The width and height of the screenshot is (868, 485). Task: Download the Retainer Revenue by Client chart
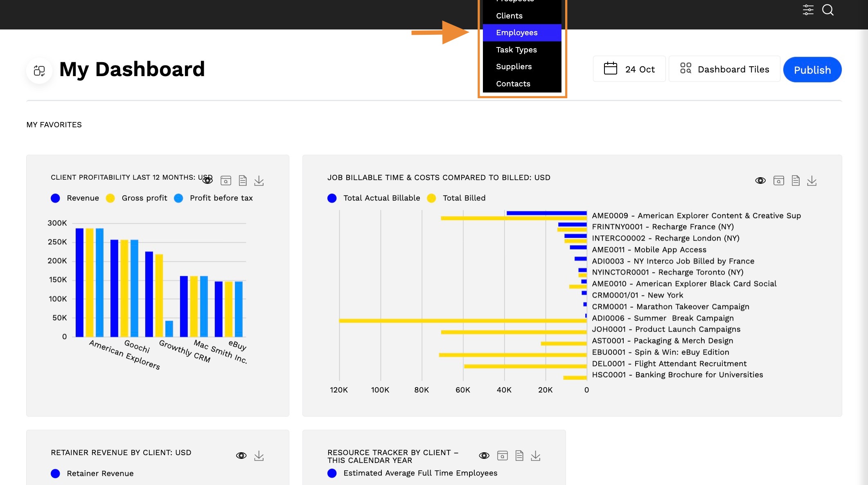coord(259,456)
